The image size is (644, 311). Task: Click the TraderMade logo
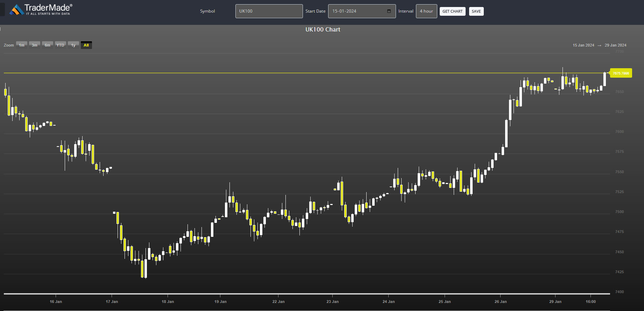point(41,9)
